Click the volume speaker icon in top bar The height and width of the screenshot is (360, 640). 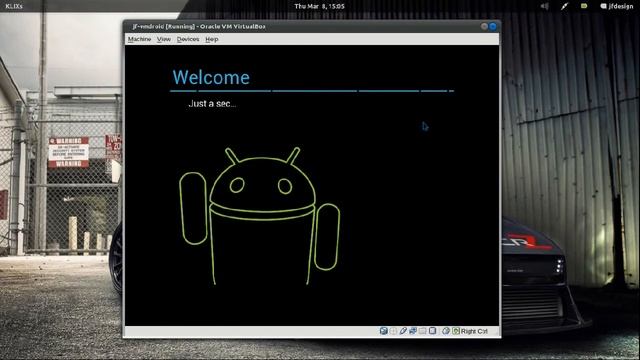point(544,6)
